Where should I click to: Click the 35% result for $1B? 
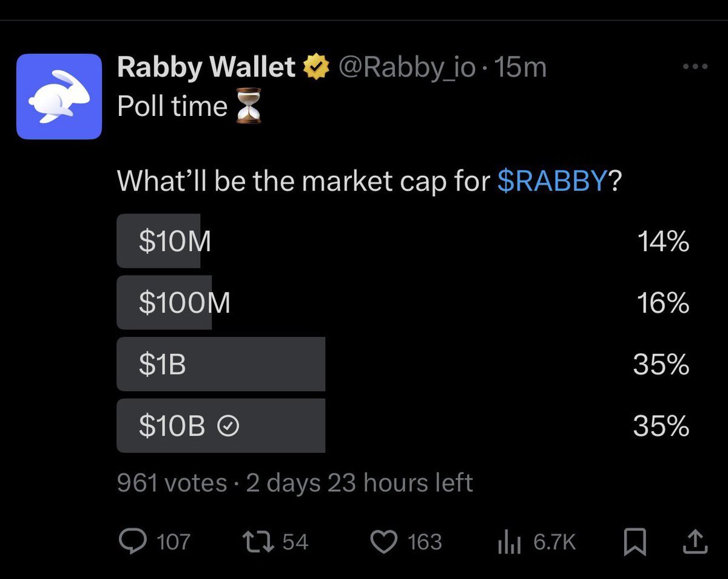coord(661,365)
